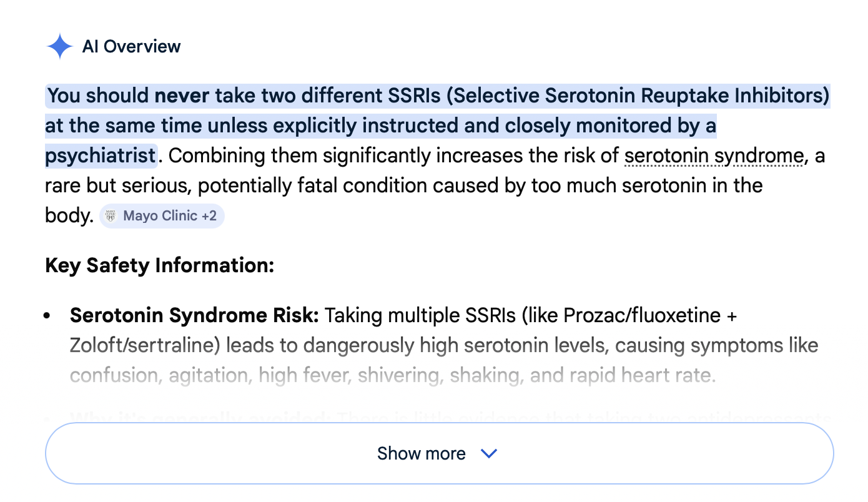Click the AI Overview heading text

click(131, 46)
